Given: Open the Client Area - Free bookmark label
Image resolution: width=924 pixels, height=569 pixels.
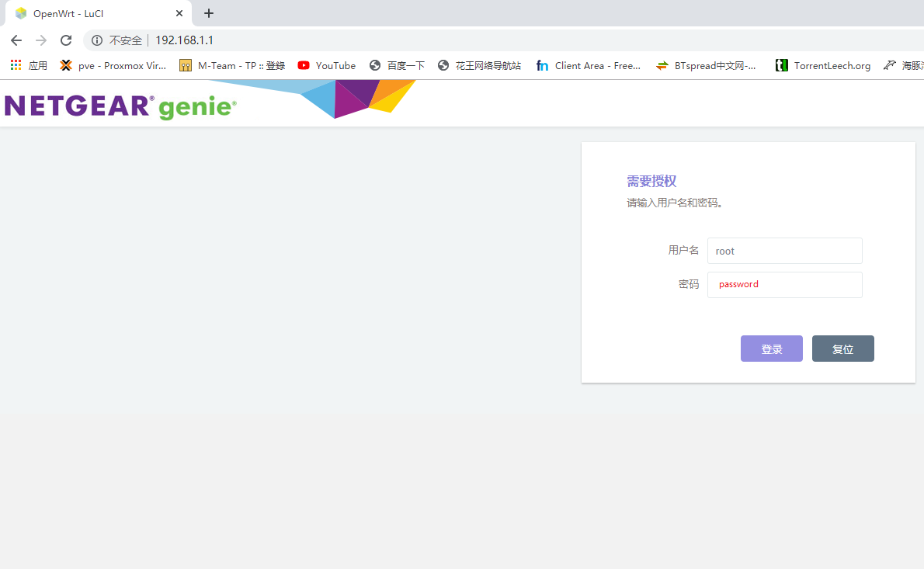Looking at the screenshot, I should coord(598,65).
